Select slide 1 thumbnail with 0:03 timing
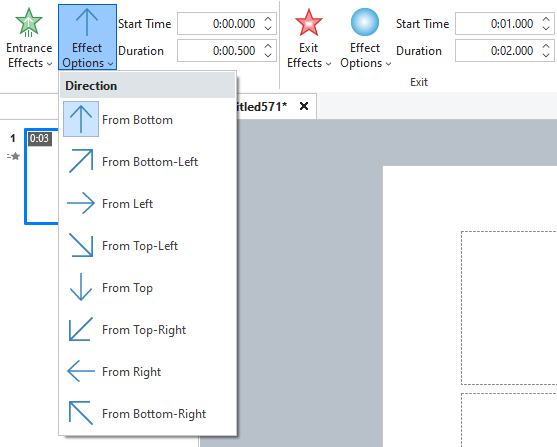The width and height of the screenshot is (557, 447). click(41, 177)
